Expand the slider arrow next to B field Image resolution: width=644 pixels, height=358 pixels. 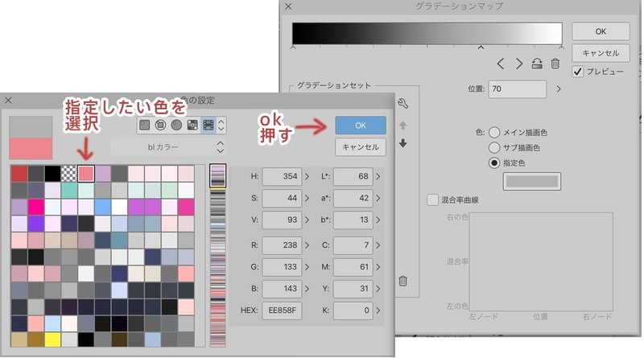click(x=307, y=289)
